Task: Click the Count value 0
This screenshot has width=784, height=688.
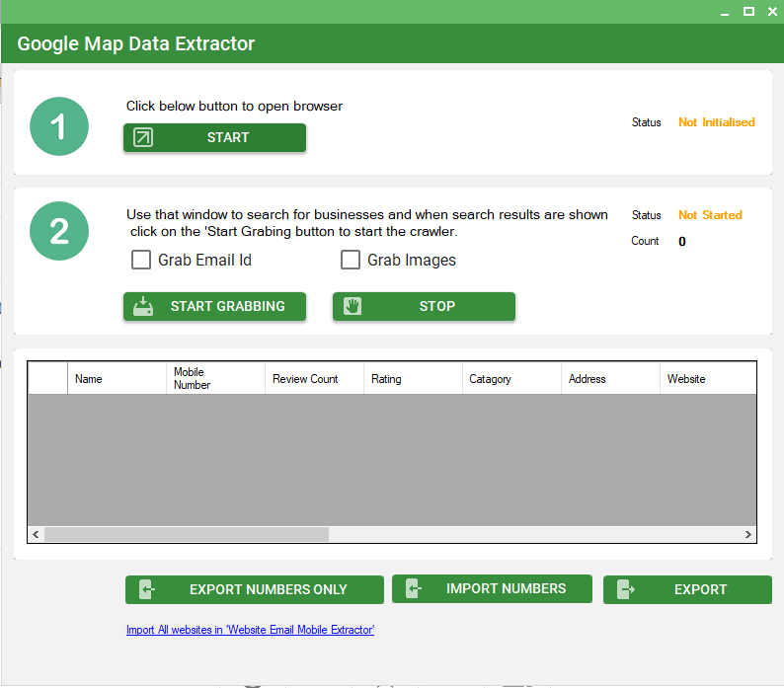Action: [x=682, y=242]
